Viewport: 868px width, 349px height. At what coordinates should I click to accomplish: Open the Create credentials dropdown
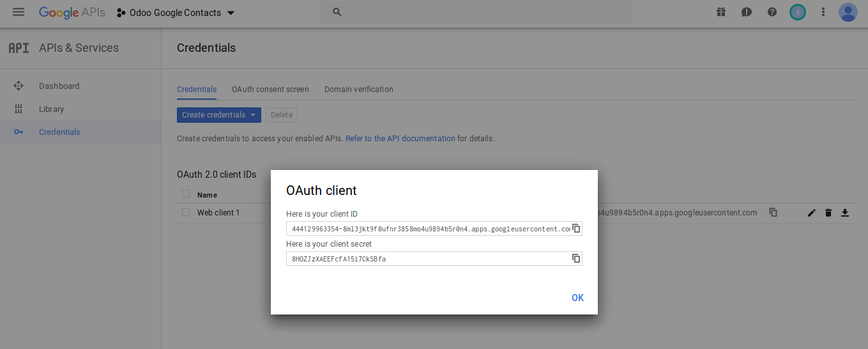(218, 115)
